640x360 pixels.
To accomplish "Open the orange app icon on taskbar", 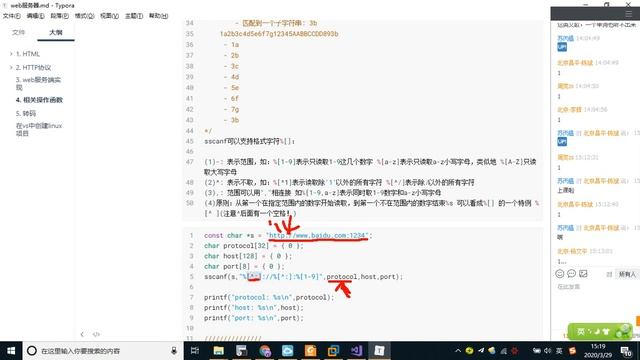I will click(x=311, y=351).
